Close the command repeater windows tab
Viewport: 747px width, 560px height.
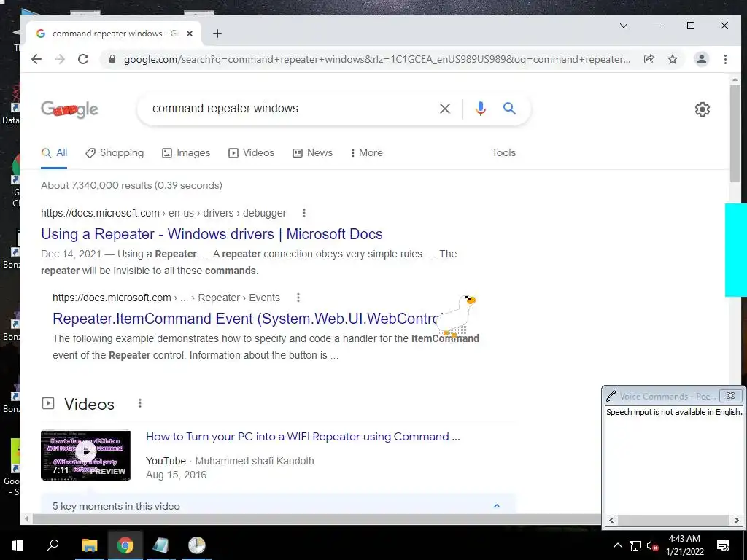click(190, 34)
